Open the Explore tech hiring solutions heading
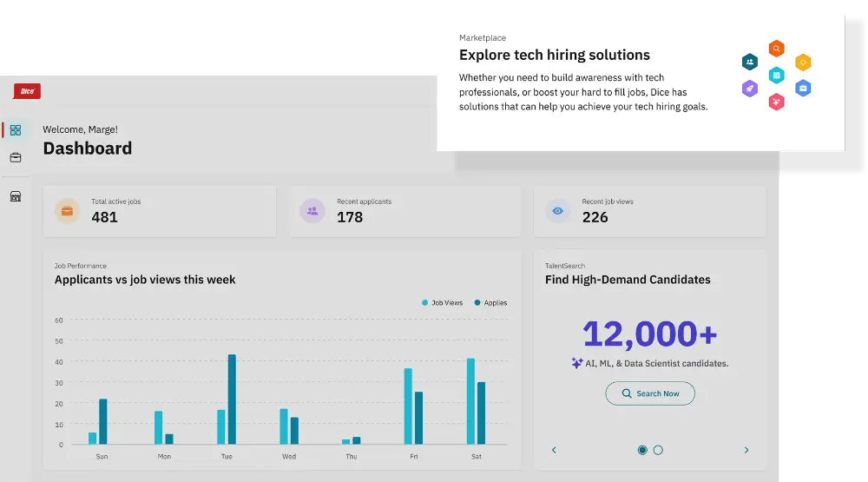 coord(555,55)
